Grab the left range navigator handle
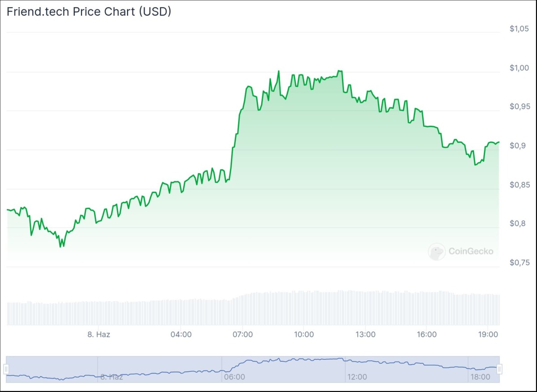The height and width of the screenshot is (392, 537). (x=6, y=369)
